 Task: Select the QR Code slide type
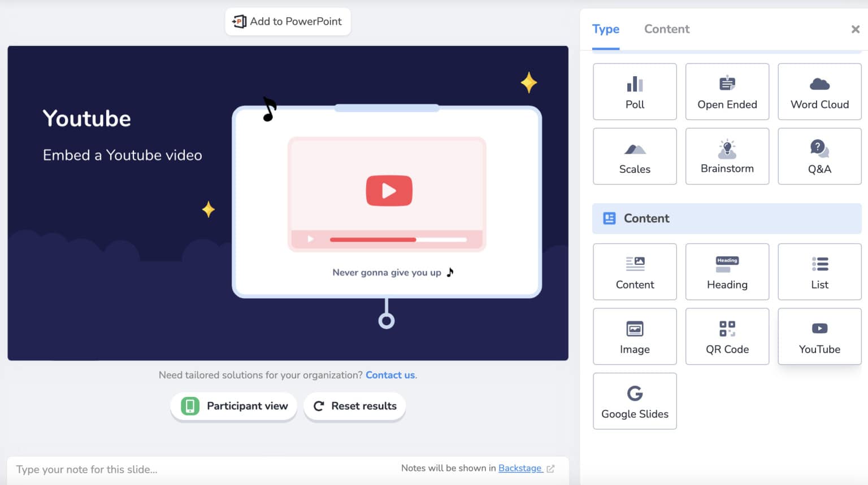pos(727,337)
